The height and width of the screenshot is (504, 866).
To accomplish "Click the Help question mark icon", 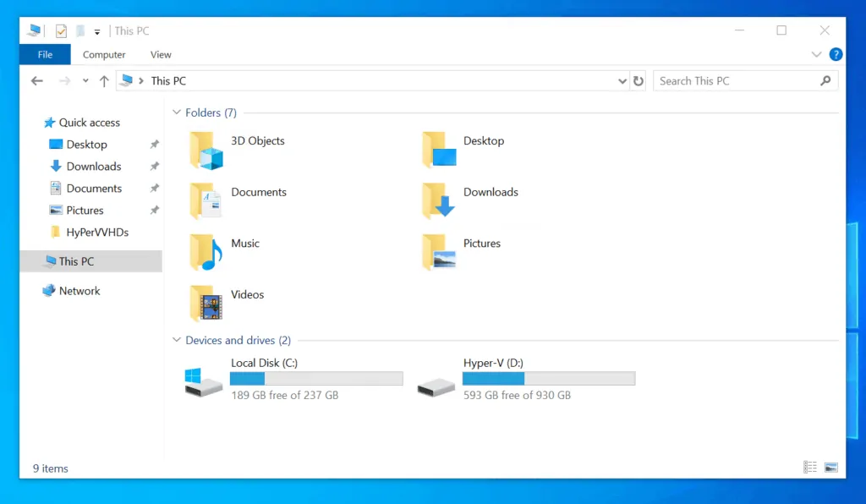I will [x=836, y=54].
